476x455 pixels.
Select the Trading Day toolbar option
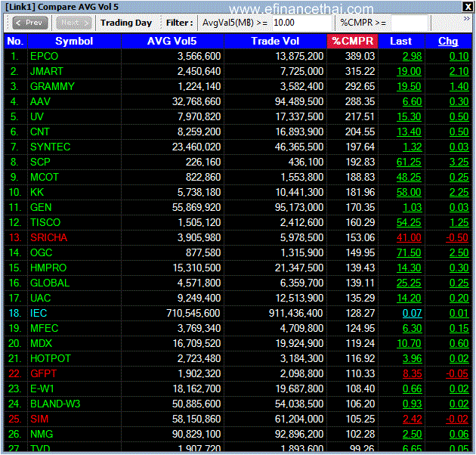pyautogui.click(x=126, y=23)
